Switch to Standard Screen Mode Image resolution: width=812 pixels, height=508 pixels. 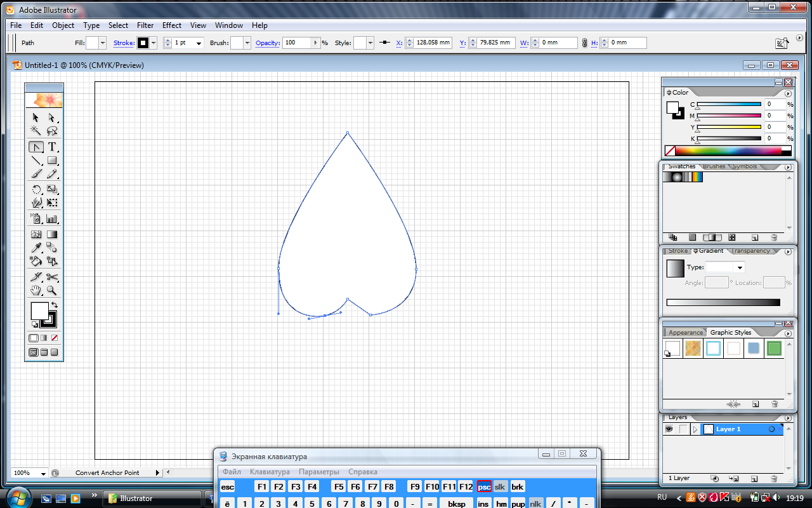coord(34,352)
